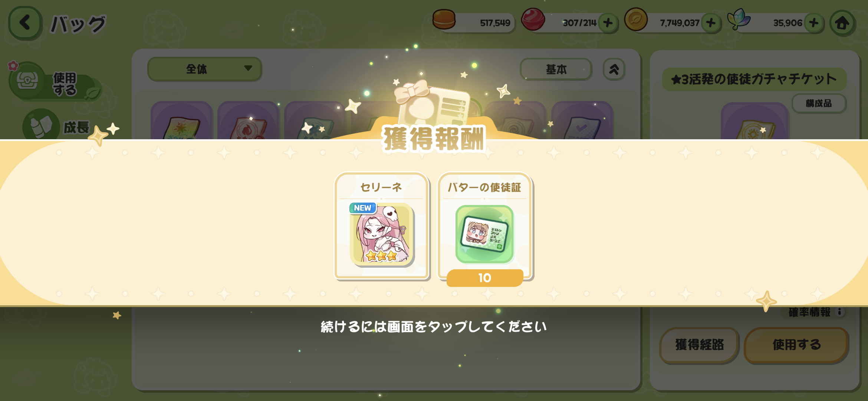Switch to the 成長 bag tab
868x401 pixels.
(x=59, y=125)
